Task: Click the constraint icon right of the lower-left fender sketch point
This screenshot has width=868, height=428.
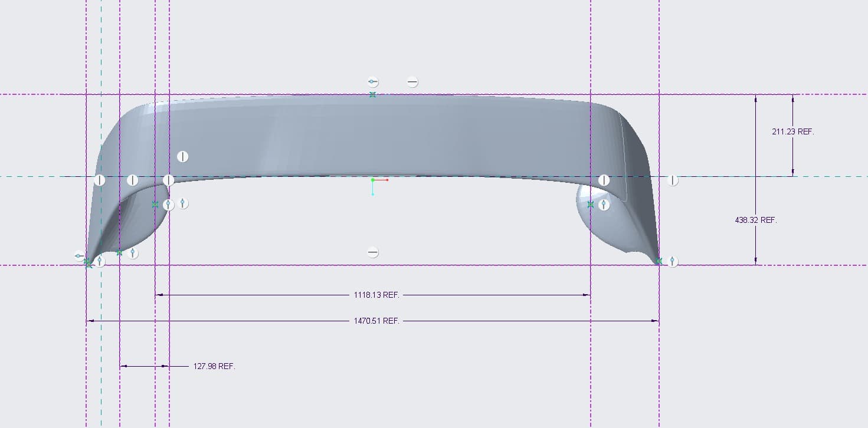Action: pyautogui.click(x=133, y=253)
